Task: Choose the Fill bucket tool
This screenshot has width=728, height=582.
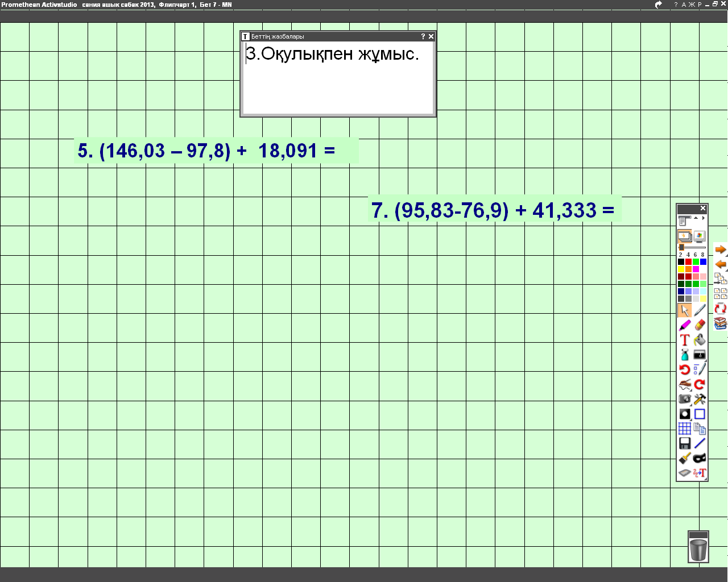Action: point(700,340)
